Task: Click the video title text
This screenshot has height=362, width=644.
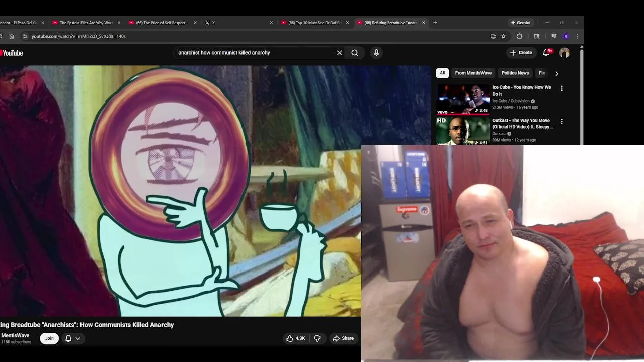Action: click(87, 325)
